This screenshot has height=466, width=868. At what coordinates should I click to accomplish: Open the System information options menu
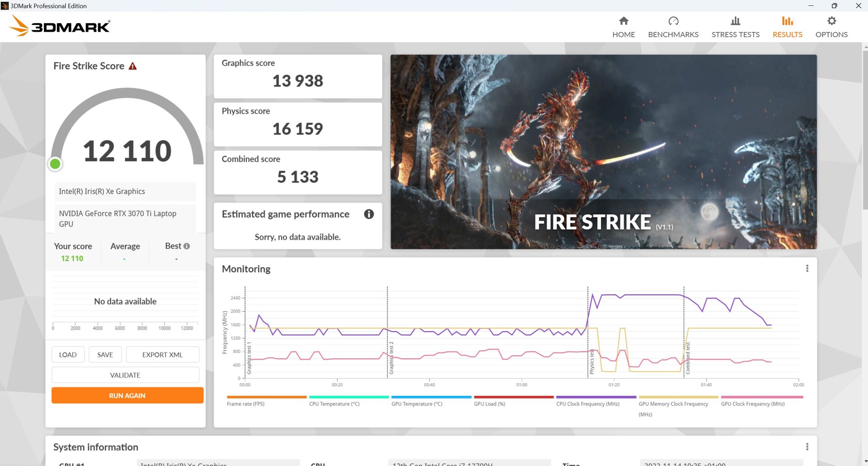807,447
